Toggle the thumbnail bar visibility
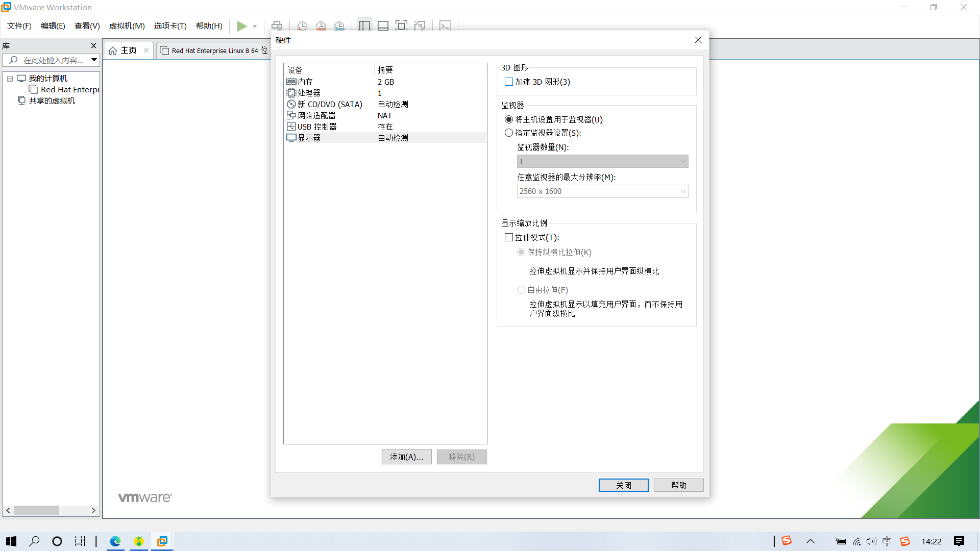This screenshot has width=980, height=551. [x=383, y=26]
